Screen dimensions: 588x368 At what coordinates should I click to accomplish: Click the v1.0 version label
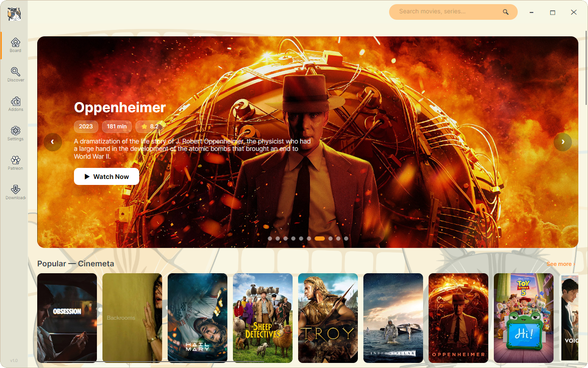pyautogui.click(x=14, y=361)
